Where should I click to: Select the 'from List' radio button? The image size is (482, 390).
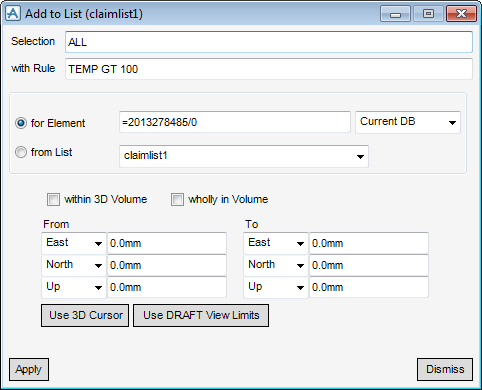pos(21,152)
